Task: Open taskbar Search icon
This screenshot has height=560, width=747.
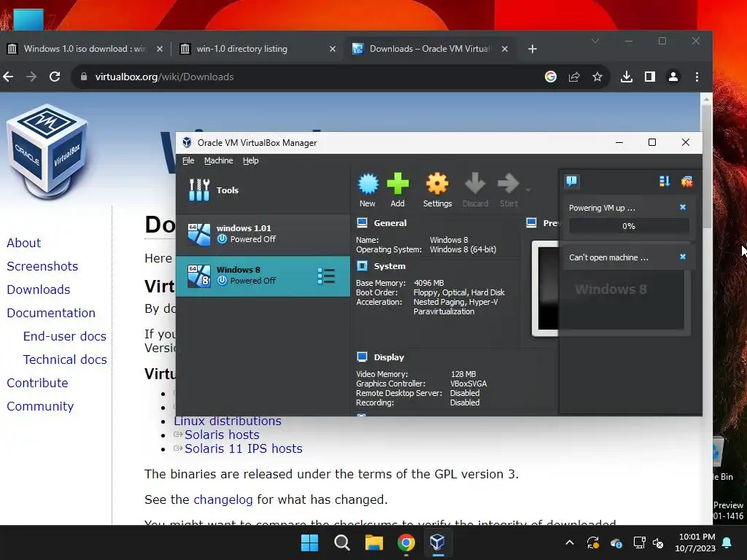Action: 341,542
